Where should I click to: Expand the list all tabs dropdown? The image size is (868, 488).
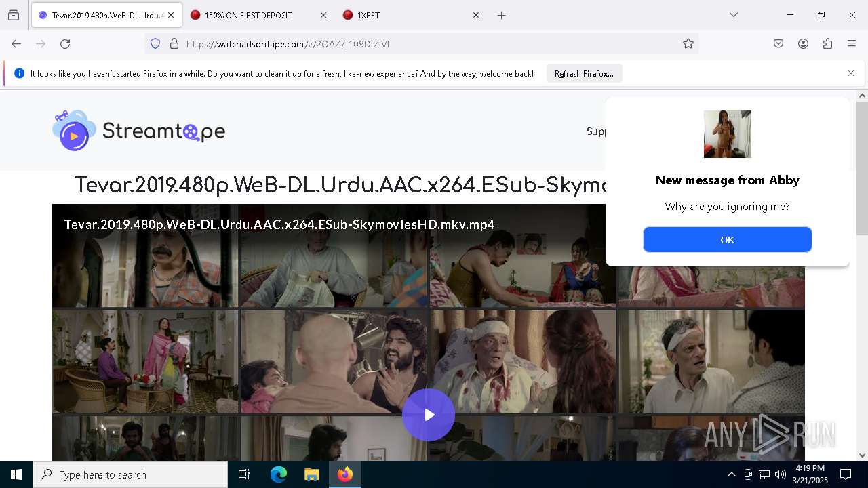tap(733, 15)
